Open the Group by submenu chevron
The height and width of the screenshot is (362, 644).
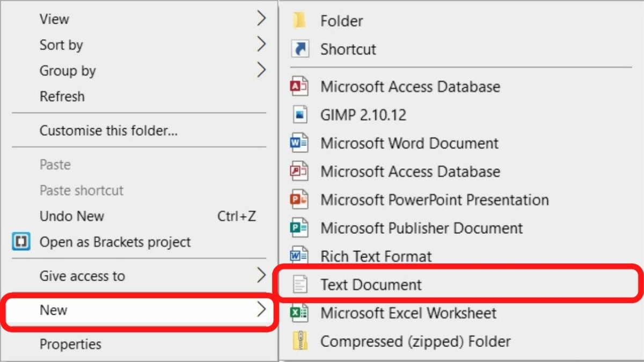(261, 70)
